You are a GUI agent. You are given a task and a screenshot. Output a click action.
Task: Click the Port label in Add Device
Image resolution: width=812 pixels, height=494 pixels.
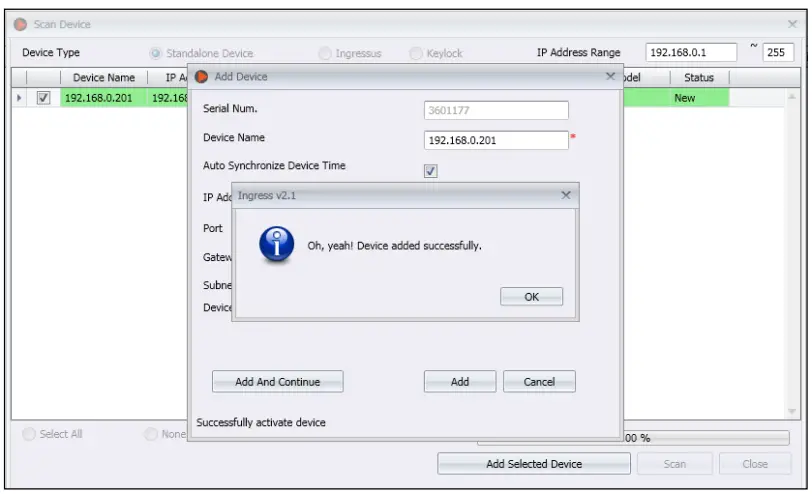coord(212,228)
